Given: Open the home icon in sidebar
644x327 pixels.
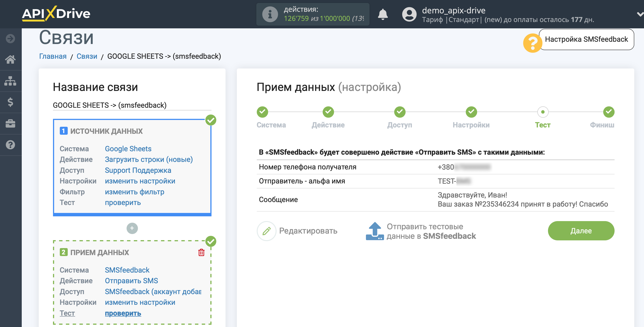Looking at the screenshot, I should point(10,60).
